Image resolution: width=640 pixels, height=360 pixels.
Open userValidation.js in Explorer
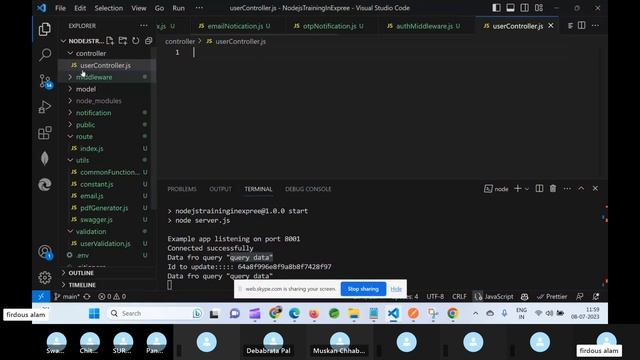click(105, 243)
